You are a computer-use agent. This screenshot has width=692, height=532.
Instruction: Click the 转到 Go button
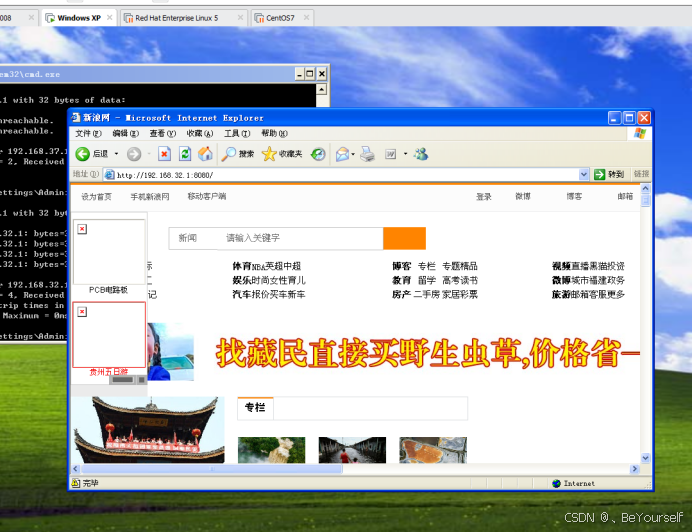pos(609,174)
